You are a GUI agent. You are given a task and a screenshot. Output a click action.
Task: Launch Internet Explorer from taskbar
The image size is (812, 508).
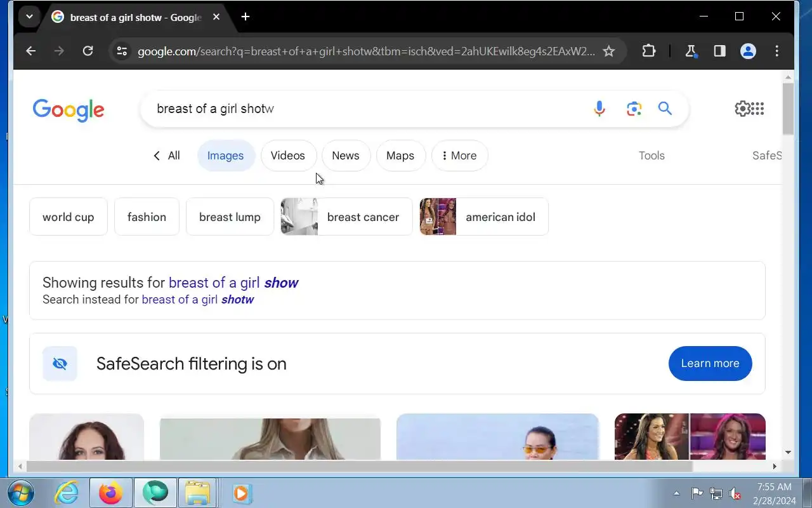coord(66,493)
